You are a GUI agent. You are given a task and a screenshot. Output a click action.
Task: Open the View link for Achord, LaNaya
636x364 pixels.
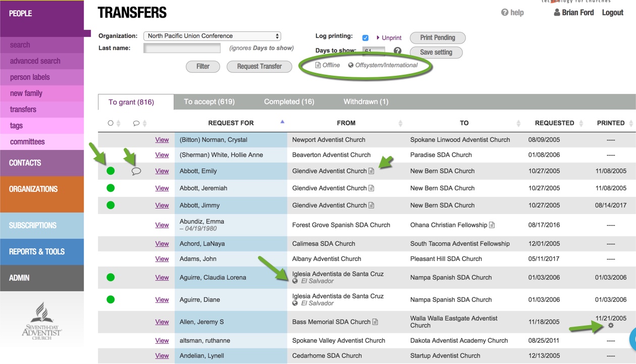pyautogui.click(x=162, y=243)
